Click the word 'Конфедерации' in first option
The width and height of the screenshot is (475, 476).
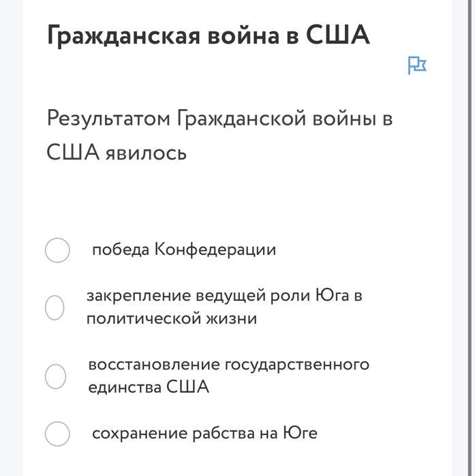[215, 250]
